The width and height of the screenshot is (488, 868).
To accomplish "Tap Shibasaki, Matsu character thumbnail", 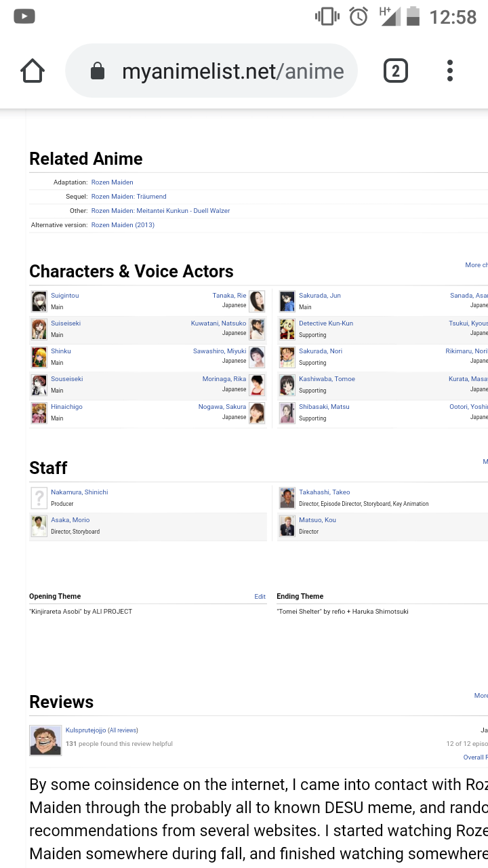I will tap(287, 412).
